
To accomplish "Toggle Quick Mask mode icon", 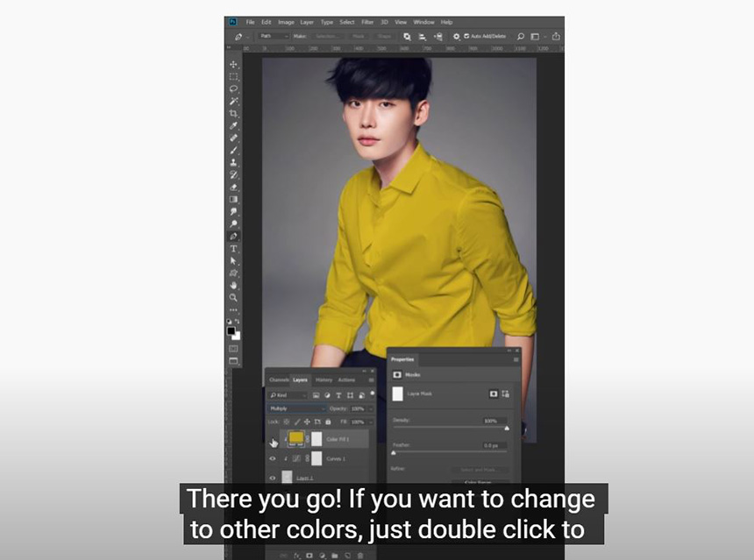I will (234, 349).
